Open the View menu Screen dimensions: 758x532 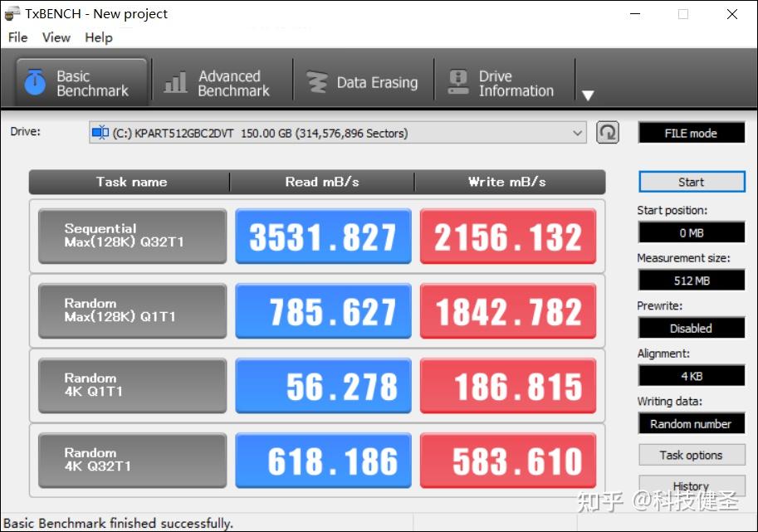(56, 37)
